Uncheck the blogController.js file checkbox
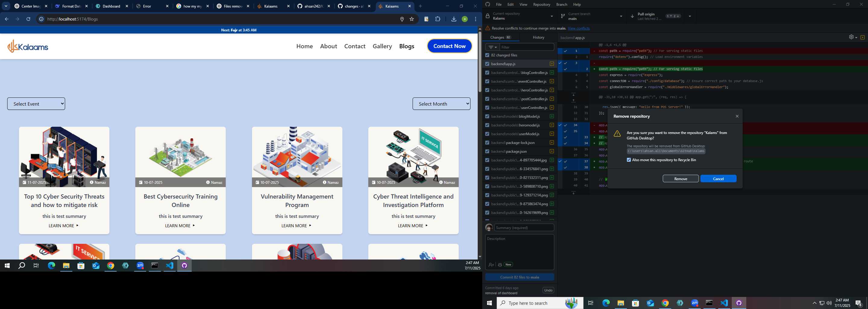 click(487, 72)
